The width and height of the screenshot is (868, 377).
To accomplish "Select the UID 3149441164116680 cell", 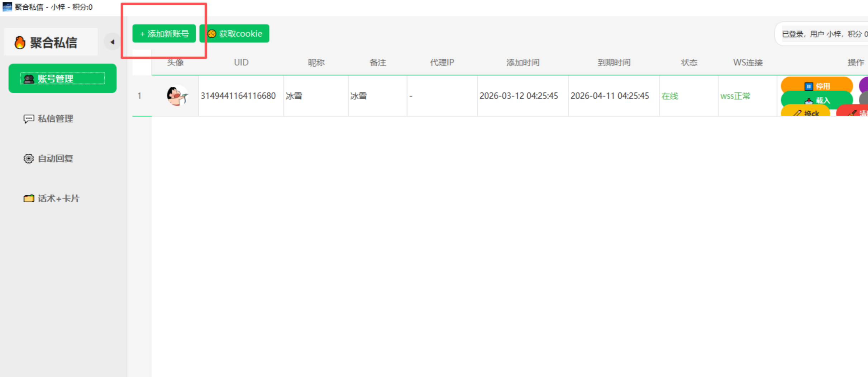I will tap(238, 96).
